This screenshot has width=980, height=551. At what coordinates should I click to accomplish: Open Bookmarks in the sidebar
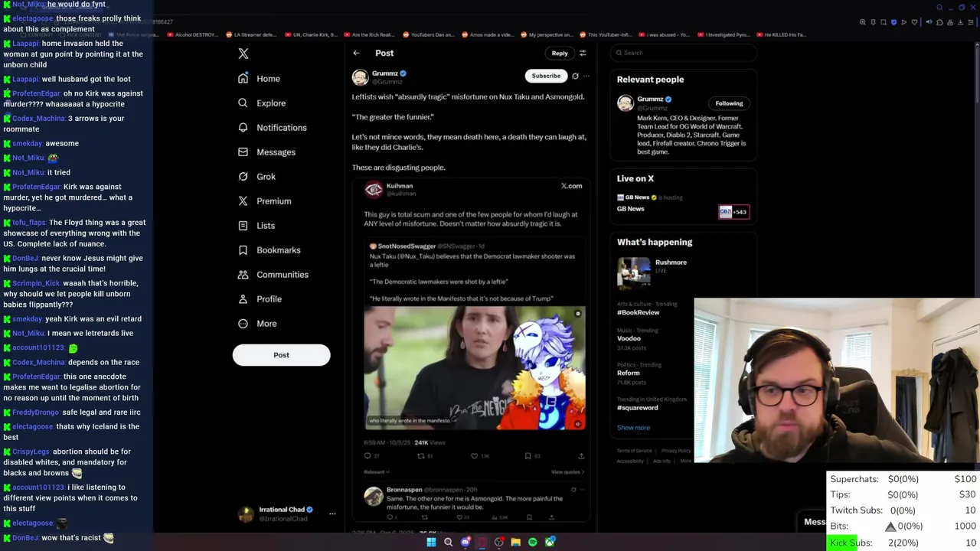[269, 250]
